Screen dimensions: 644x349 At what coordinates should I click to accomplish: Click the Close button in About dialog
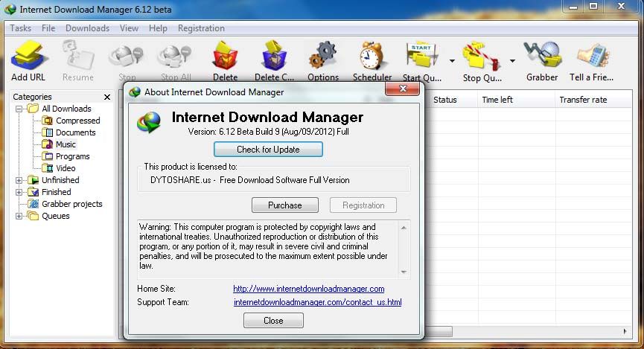coord(273,321)
